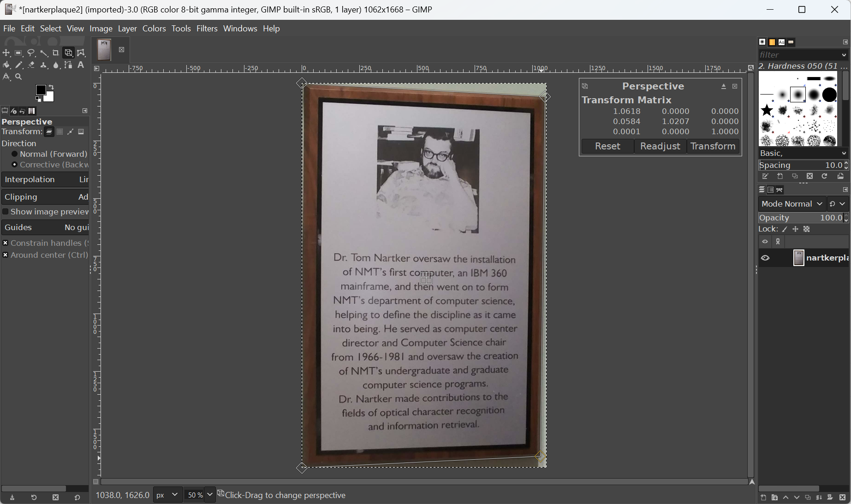Select the Move tool in the toolbox
The image size is (851, 504).
(x=6, y=53)
